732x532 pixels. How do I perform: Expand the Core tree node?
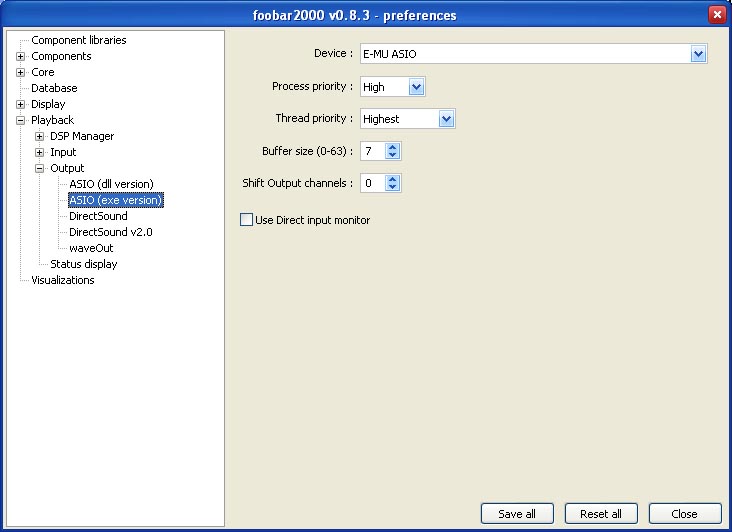click(20, 72)
